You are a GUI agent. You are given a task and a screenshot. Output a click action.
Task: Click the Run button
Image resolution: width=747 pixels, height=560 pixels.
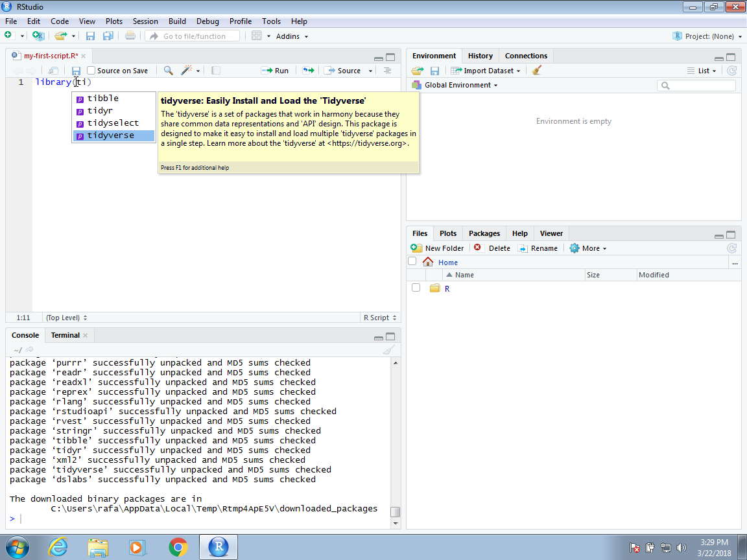point(276,71)
